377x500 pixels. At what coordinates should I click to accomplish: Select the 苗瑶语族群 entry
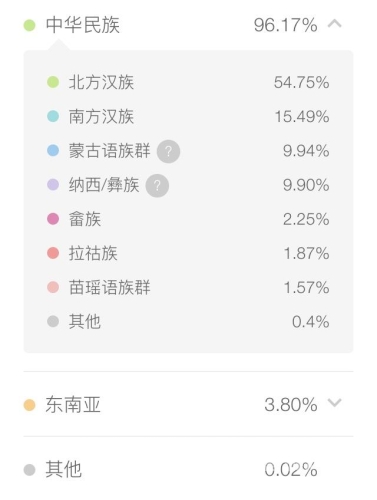110,287
